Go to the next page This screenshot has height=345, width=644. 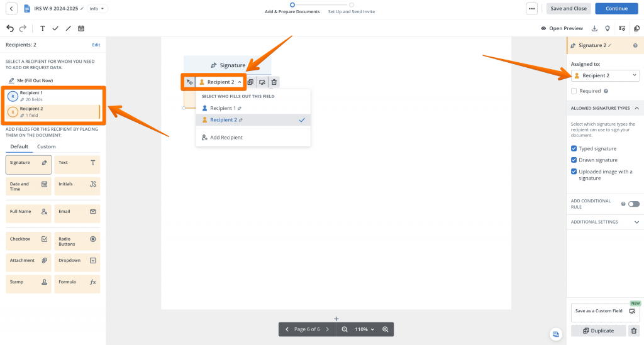[327, 329]
